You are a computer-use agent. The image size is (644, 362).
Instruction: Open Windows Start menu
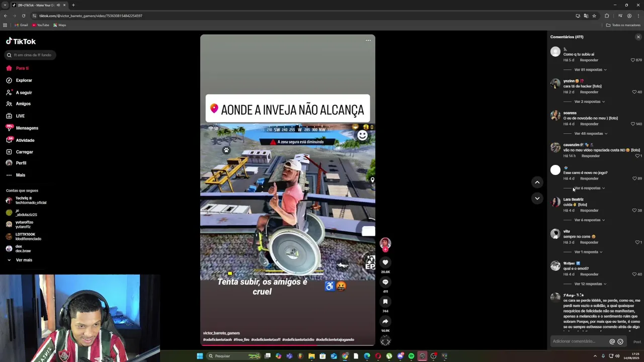tap(200, 356)
